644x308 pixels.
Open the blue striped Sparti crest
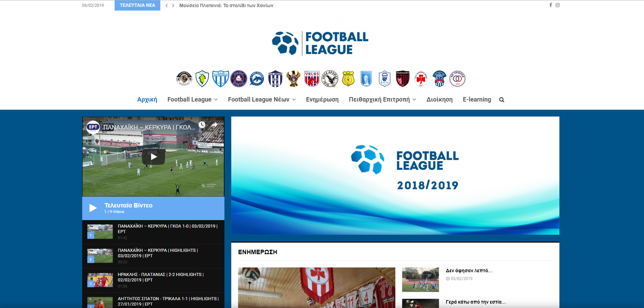[439, 79]
